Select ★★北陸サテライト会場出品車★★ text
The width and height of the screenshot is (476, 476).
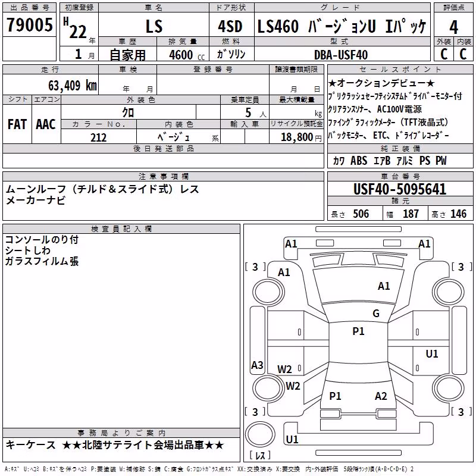[143, 444]
